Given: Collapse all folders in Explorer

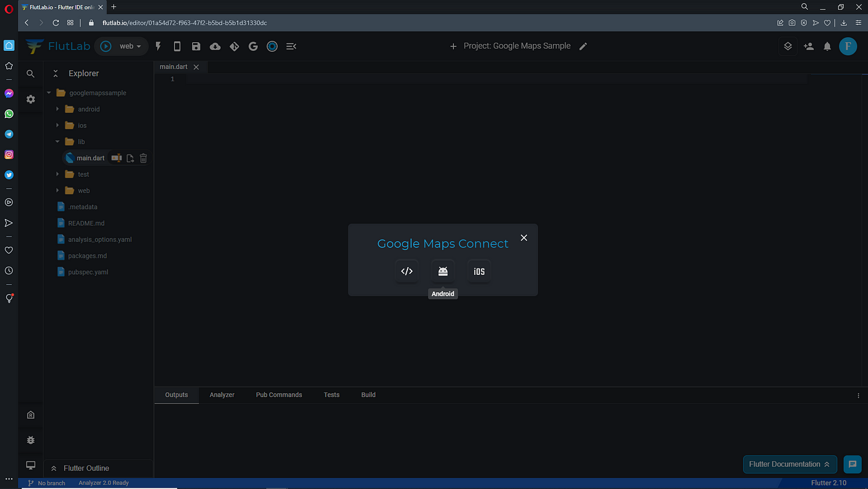Looking at the screenshot, I should [55, 73].
